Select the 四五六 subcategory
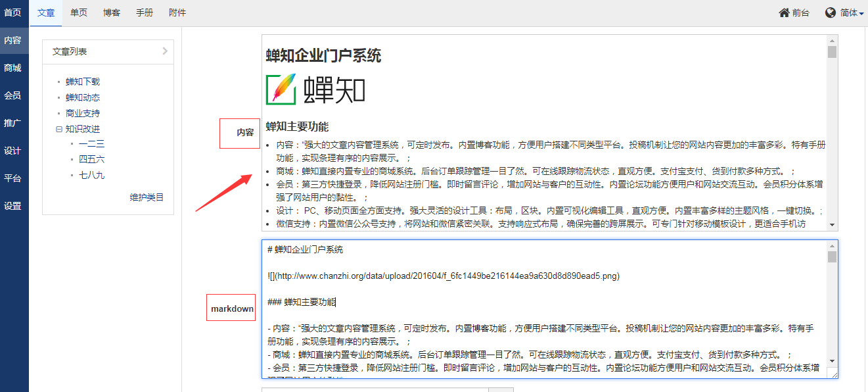This screenshot has width=868, height=392. click(91, 159)
